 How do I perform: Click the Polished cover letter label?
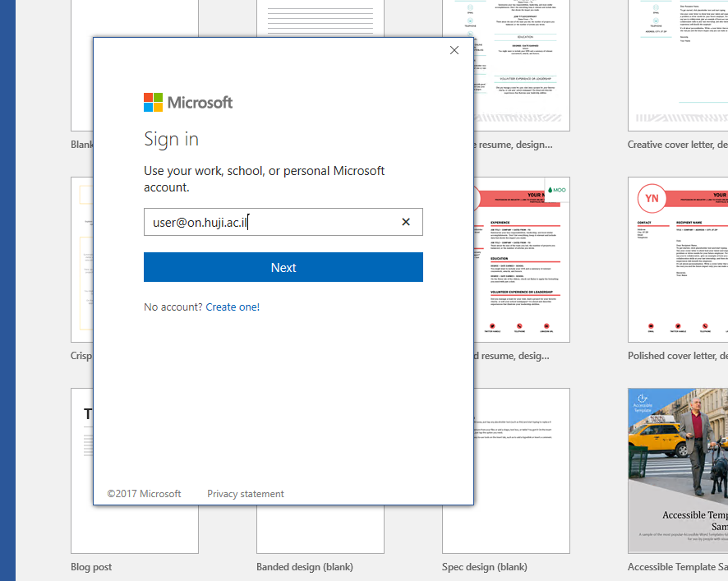click(677, 356)
